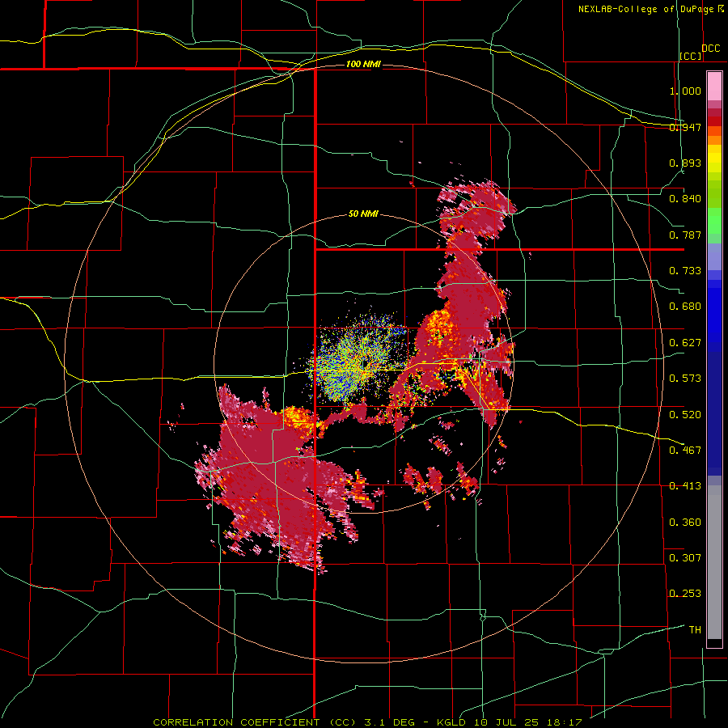Click the TH threshold label

pyautogui.click(x=695, y=629)
